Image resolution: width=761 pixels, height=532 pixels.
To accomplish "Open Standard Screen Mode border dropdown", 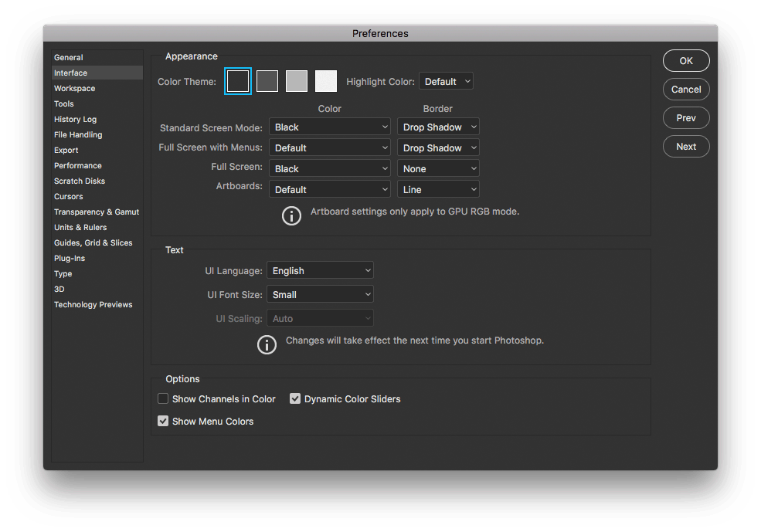I will [438, 127].
